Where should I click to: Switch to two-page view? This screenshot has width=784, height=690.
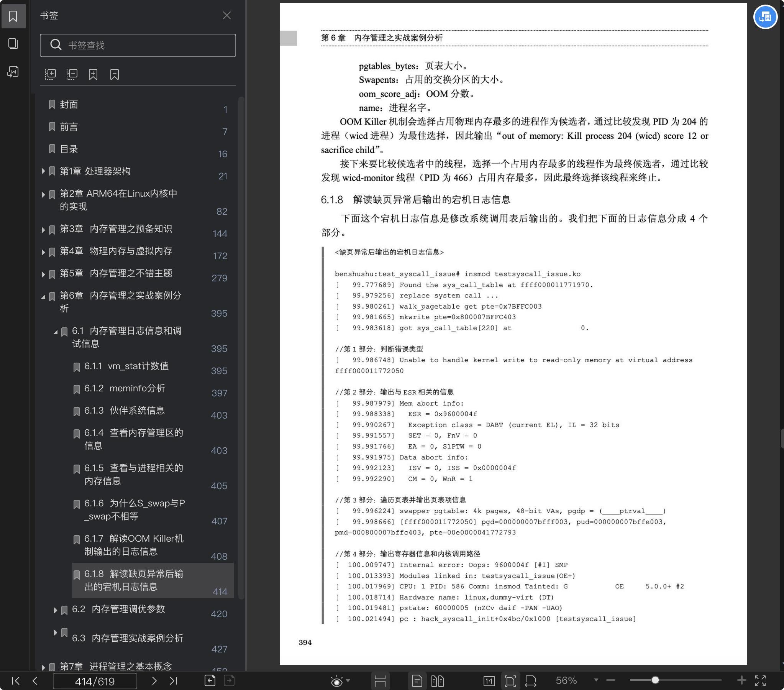coord(437,681)
